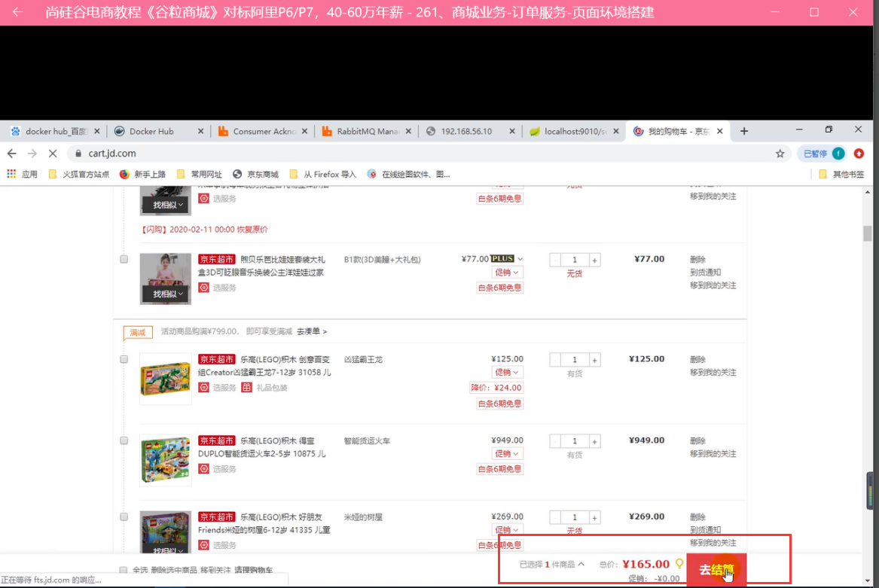Click the lightbulb tip icon beside total price
Image resolution: width=879 pixels, height=588 pixels.
679,563
